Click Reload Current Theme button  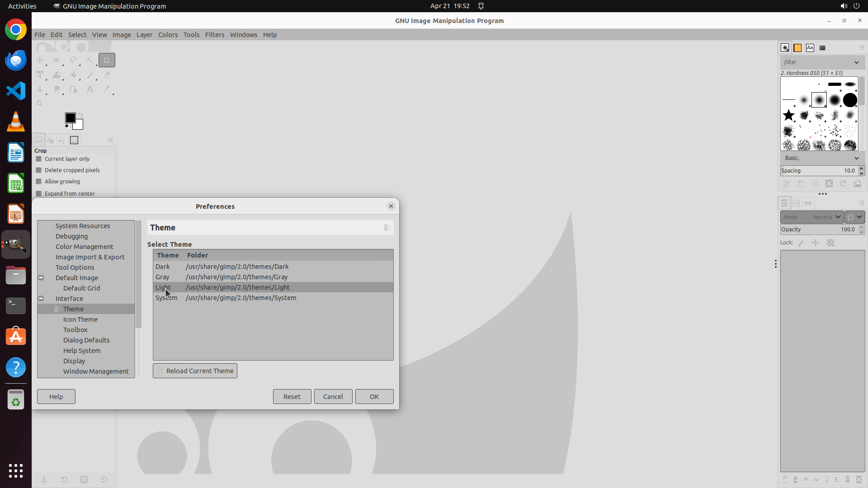point(195,371)
